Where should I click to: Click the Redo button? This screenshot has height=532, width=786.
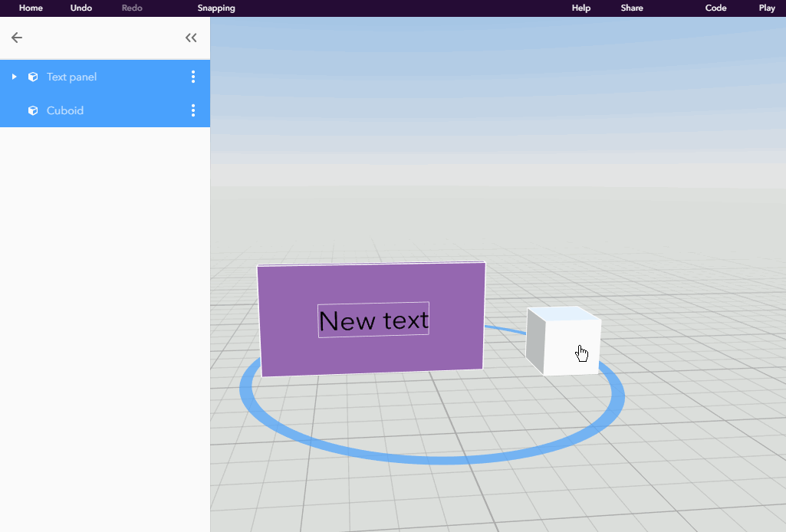[x=132, y=8]
